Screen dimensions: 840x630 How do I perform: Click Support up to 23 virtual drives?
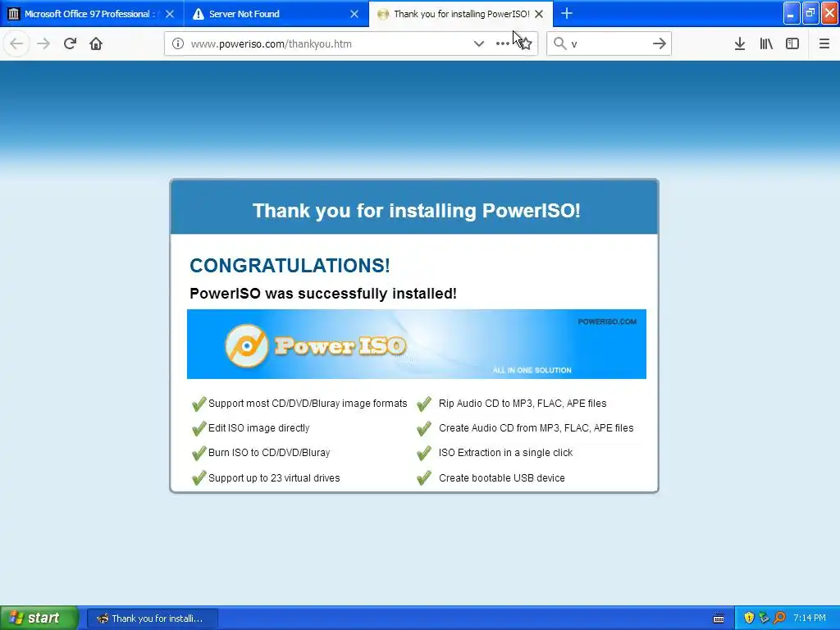[274, 478]
